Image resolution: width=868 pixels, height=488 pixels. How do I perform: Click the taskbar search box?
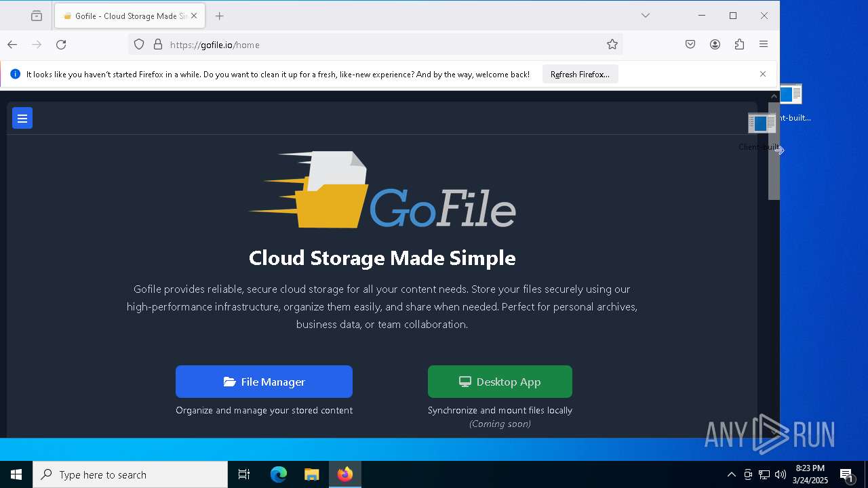pos(130,474)
